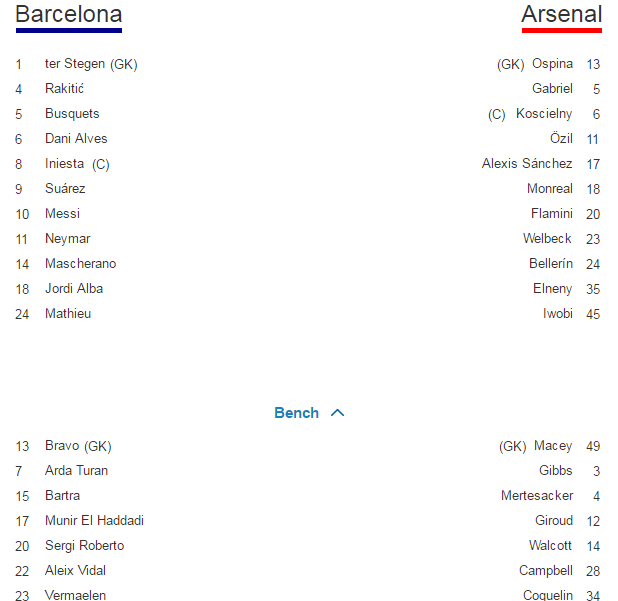The width and height of the screenshot is (618, 601).
Task: Select the Arsenal team heading
Action: tap(562, 14)
